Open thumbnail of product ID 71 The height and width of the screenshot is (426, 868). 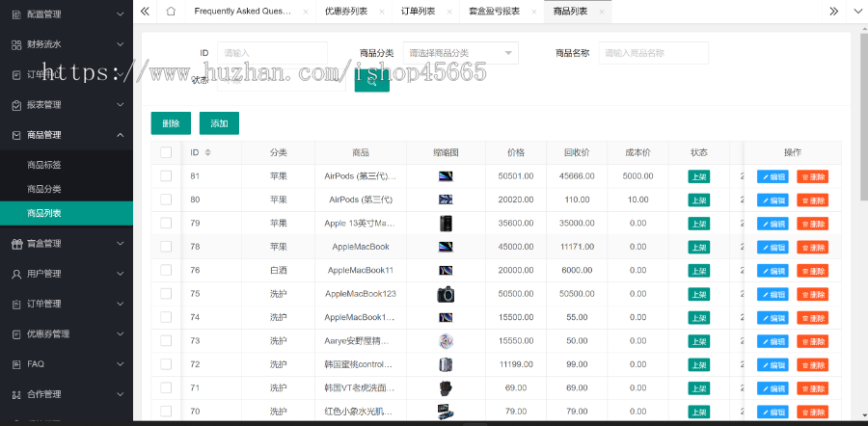click(x=446, y=388)
